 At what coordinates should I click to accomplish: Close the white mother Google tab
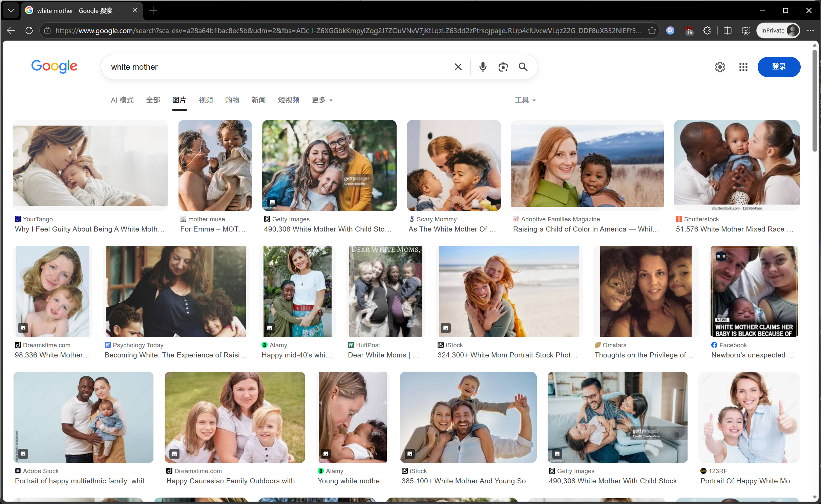click(x=135, y=10)
